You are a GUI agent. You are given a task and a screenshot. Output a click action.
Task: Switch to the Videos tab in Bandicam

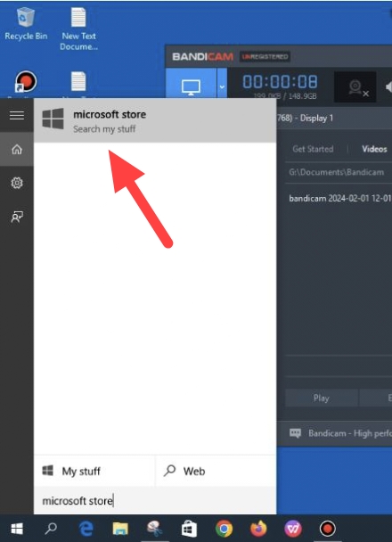point(374,149)
